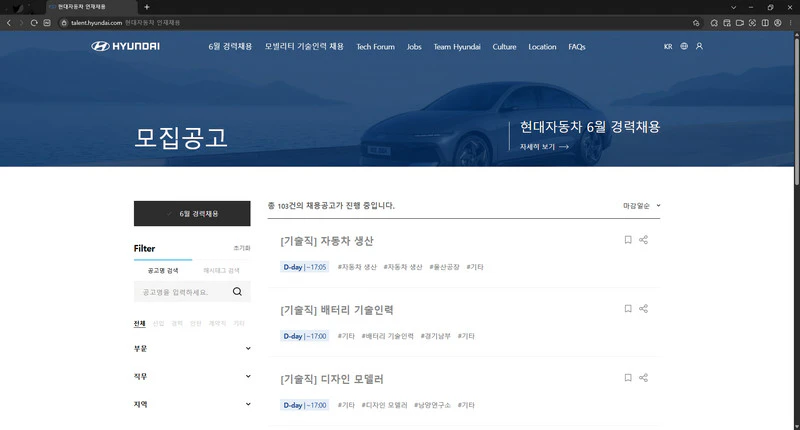Screen dimensions: 800x430
Task: Open the Location menu item
Action: click(542, 46)
